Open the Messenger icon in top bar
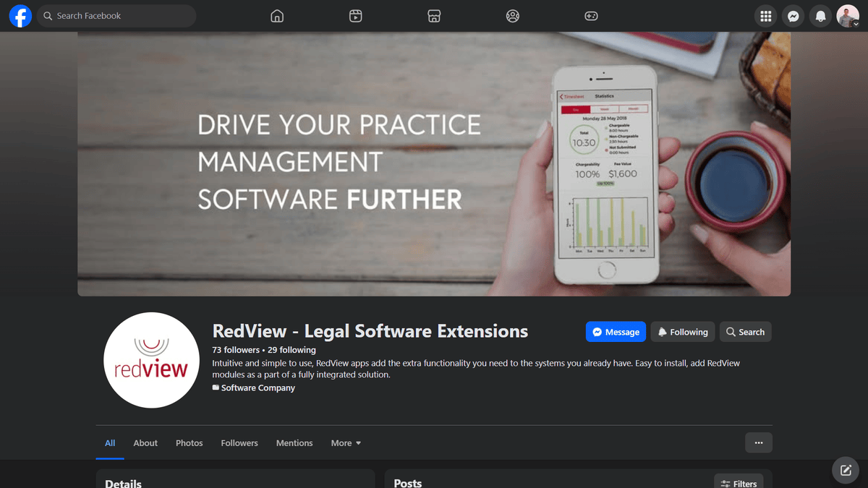Image resolution: width=868 pixels, height=488 pixels. (x=793, y=16)
